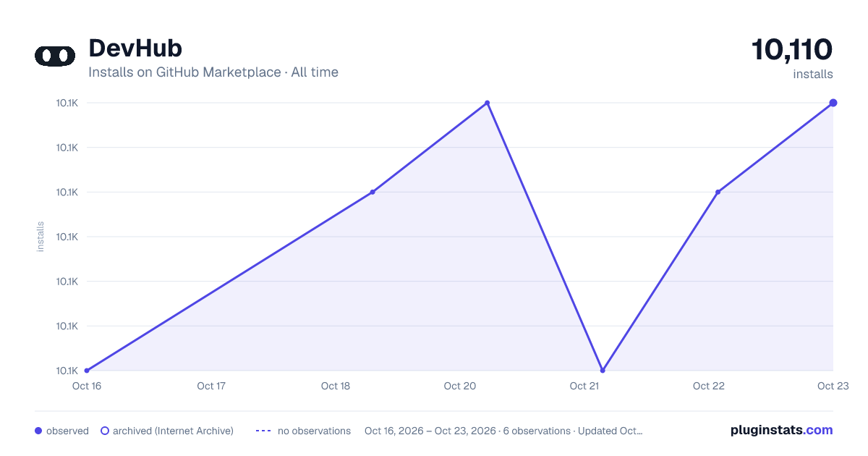Click the DevHub mask logo icon
The height and width of the screenshot is (456, 868).
(55, 56)
